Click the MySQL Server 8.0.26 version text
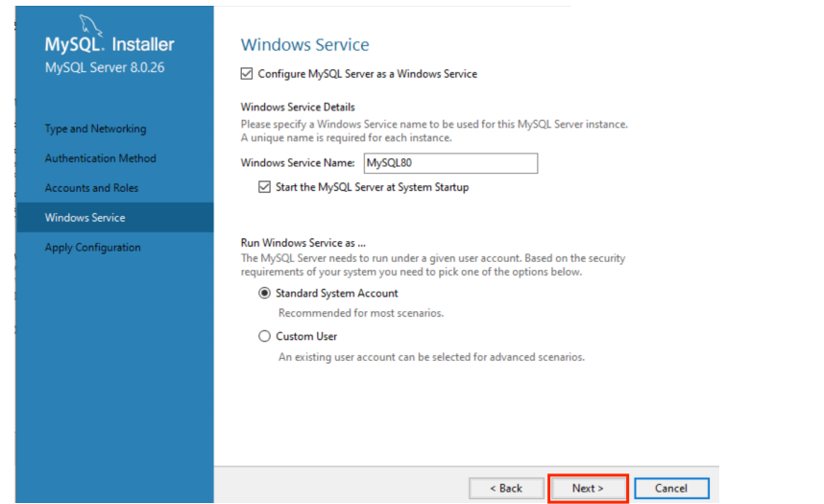Viewport: 824px width, 504px height. click(105, 68)
